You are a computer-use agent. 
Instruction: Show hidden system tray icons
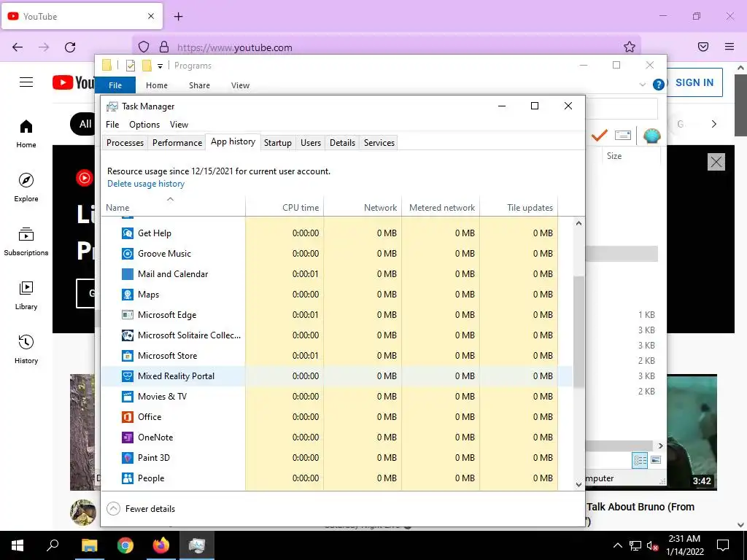[617, 545]
